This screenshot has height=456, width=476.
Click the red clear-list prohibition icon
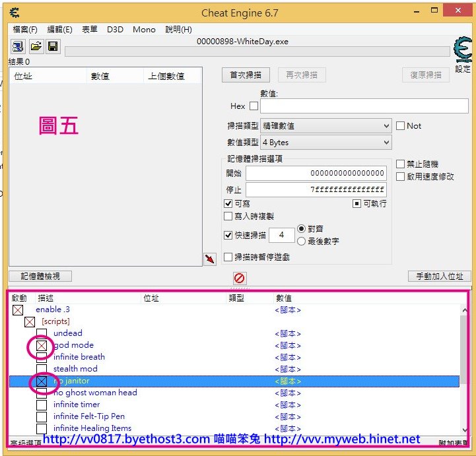240,278
